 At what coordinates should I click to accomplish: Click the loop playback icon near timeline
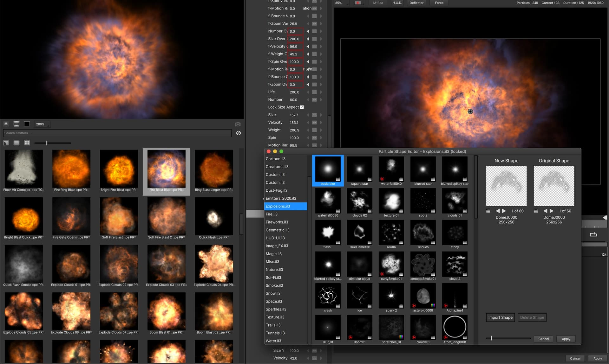pos(593,234)
